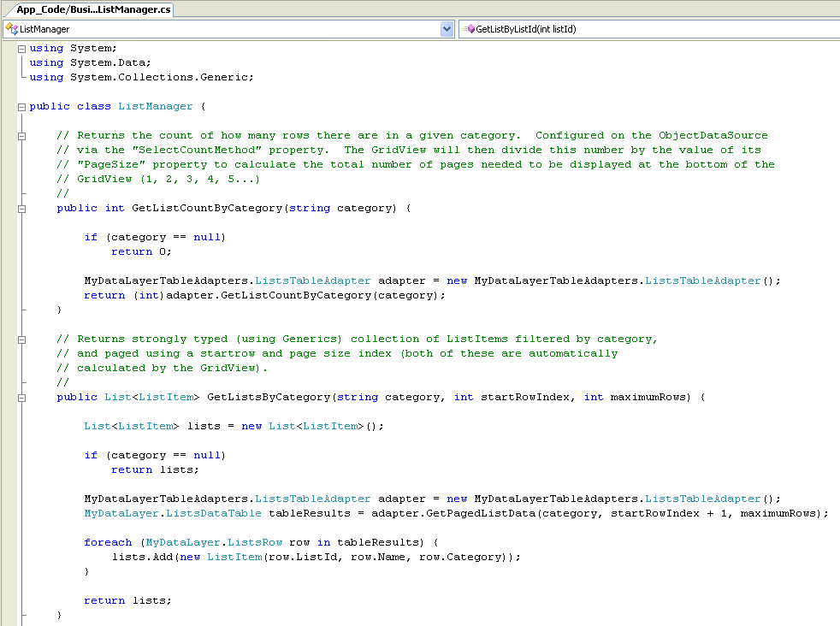Image resolution: width=840 pixels, height=626 pixels.
Task: Click the word "ObjectDataSource" in the comment
Action: (x=713, y=135)
